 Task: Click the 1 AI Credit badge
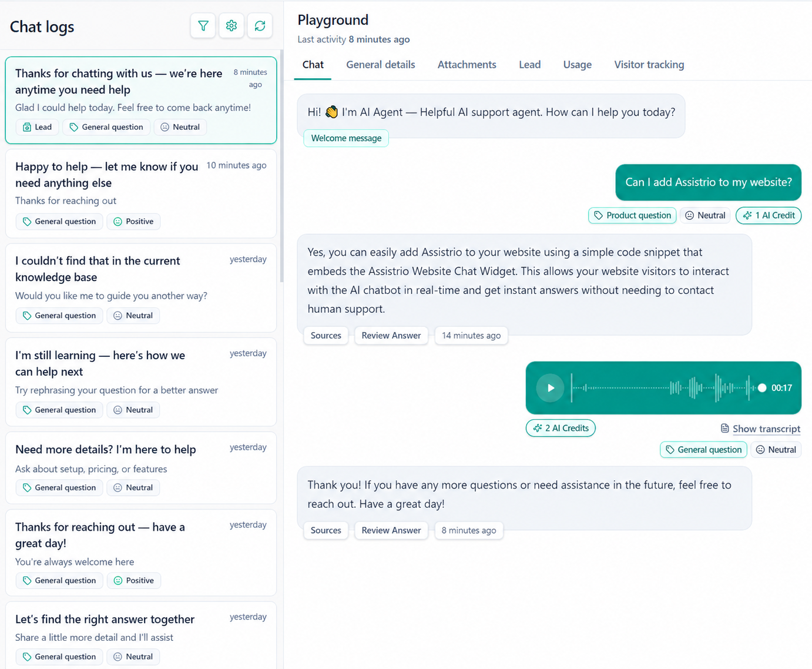tap(769, 216)
